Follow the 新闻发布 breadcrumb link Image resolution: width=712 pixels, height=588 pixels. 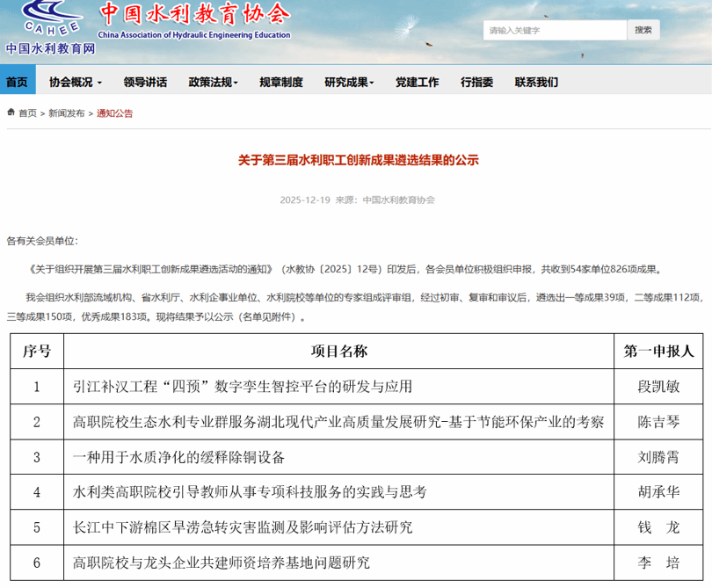pos(67,113)
